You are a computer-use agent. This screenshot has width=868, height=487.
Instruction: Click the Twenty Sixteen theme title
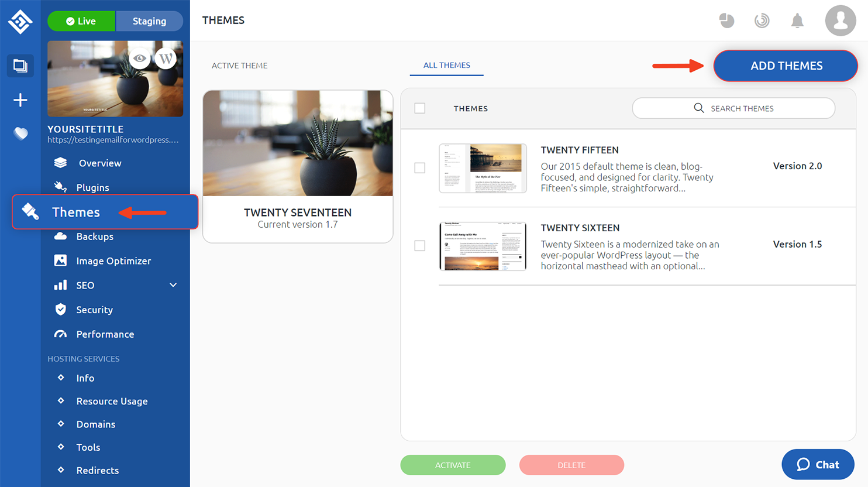(x=580, y=228)
